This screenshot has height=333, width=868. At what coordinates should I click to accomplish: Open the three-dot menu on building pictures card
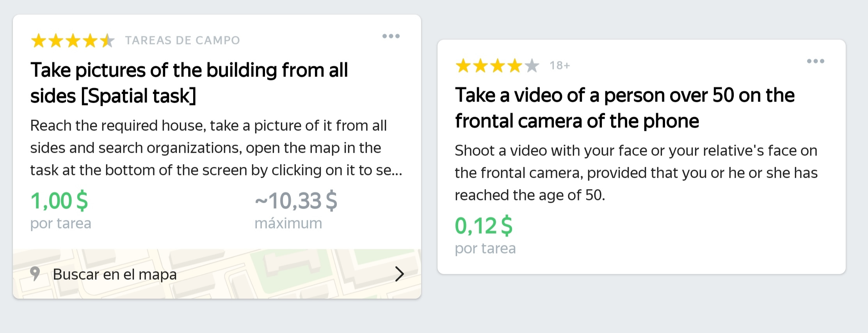tap(391, 36)
